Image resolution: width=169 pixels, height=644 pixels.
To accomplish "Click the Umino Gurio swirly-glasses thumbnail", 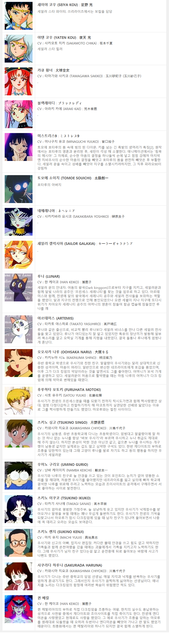I will pos(19,476).
